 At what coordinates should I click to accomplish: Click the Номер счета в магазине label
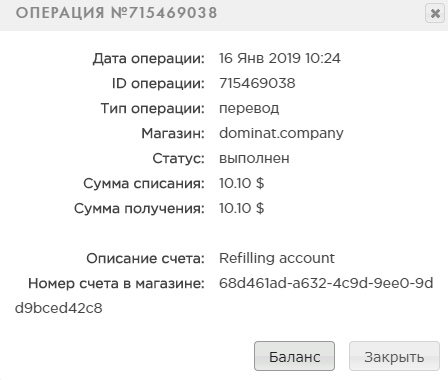click(116, 283)
